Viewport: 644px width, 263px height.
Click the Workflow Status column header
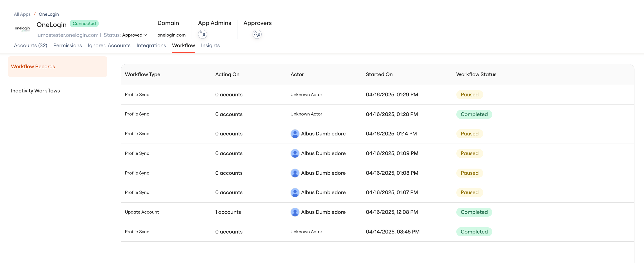tap(476, 74)
